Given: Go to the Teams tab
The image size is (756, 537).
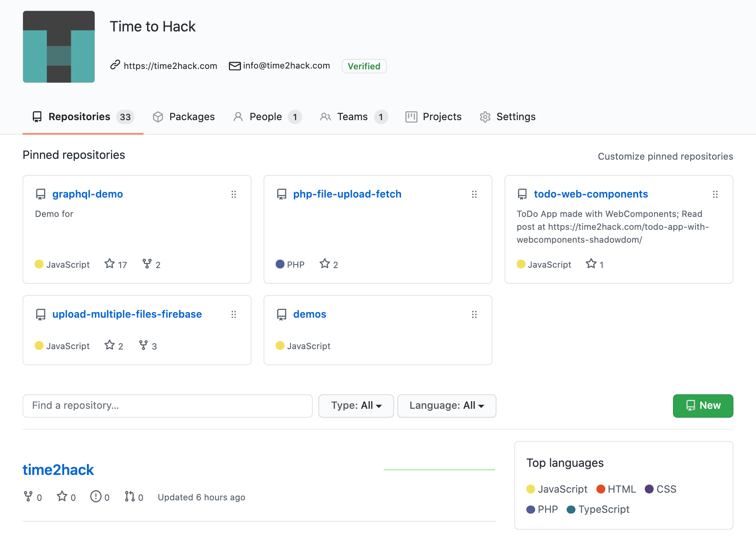Looking at the screenshot, I should (x=354, y=117).
